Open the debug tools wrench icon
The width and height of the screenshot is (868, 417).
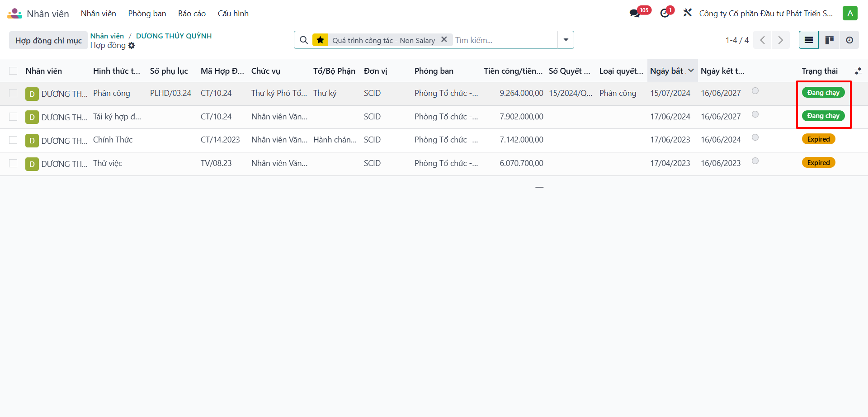[688, 13]
